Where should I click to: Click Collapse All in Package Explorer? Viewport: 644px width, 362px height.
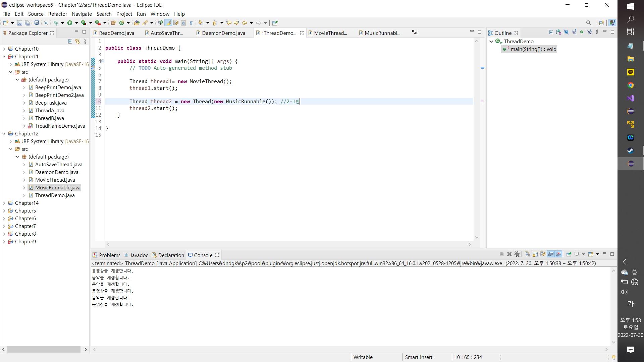point(70,41)
